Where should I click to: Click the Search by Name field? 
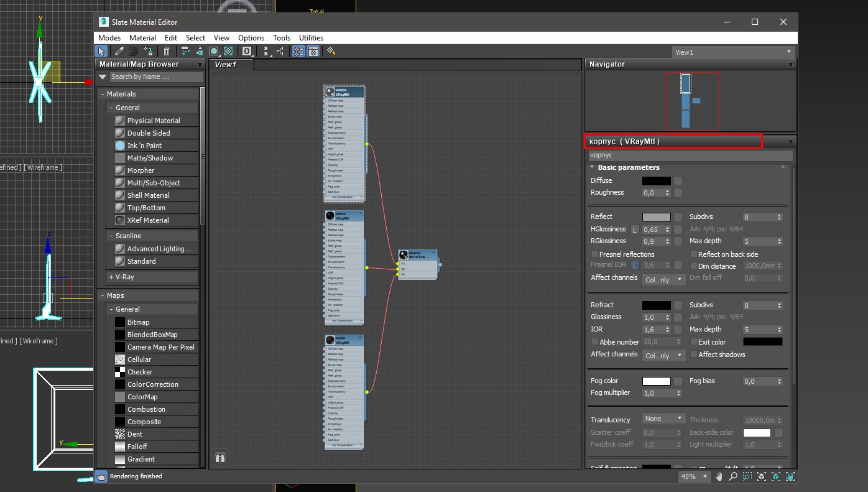(x=156, y=77)
